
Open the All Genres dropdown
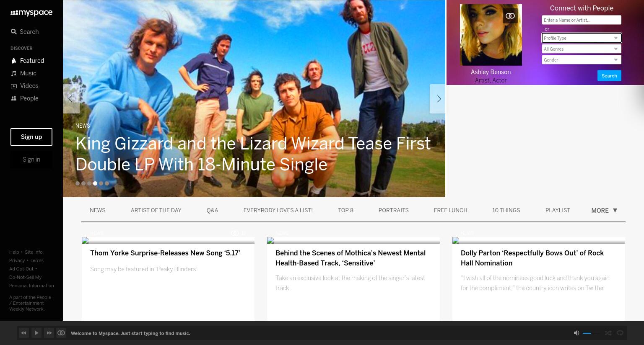[x=582, y=49]
